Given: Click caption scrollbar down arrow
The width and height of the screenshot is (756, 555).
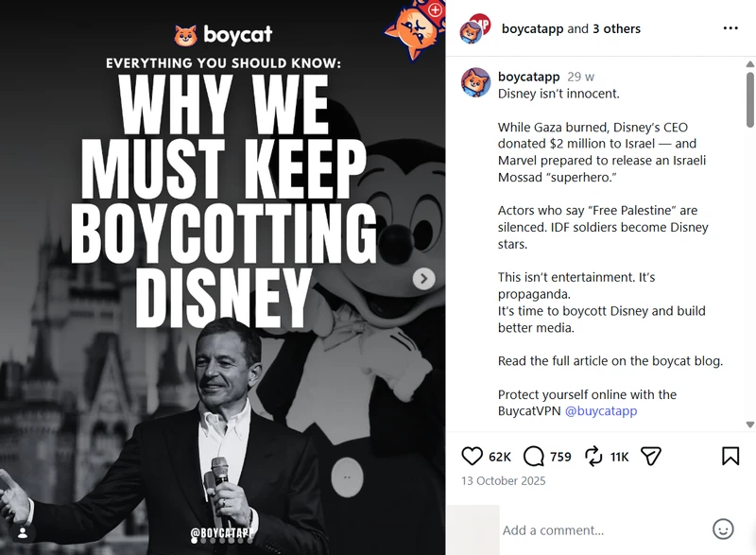Looking at the screenshot, I should pos(749,425).
